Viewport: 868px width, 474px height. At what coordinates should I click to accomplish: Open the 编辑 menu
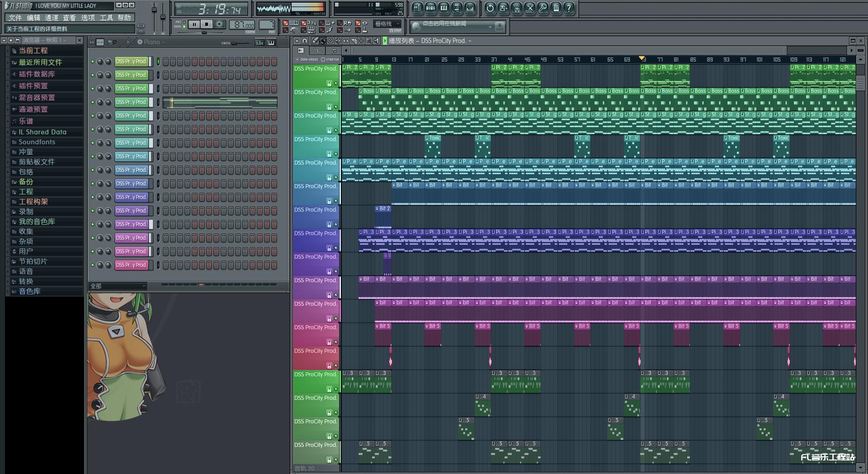click(x=33, y=18)
